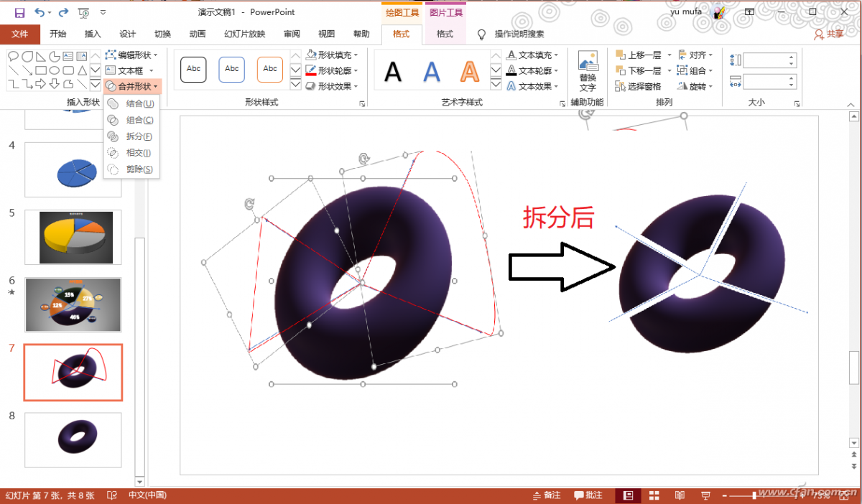This screenshot has height=504, width=862.
Task: Select the down block arrow shape in gallery
Action: pos(55,85)
